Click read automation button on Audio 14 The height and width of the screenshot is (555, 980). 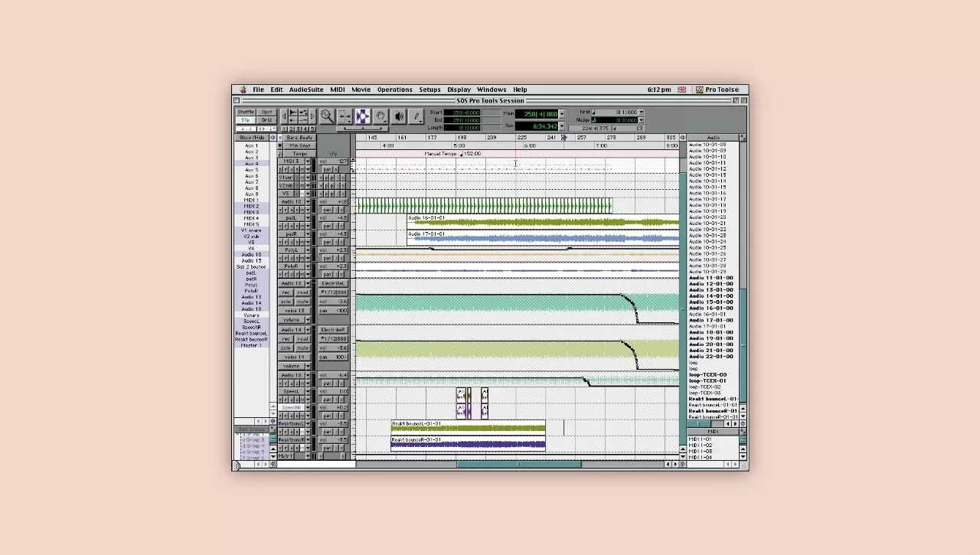(x=303, y=338)
